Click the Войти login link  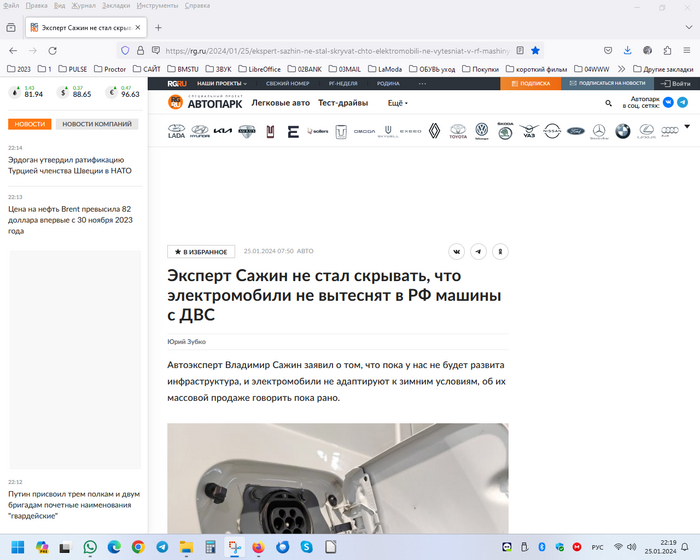[676, 84]
